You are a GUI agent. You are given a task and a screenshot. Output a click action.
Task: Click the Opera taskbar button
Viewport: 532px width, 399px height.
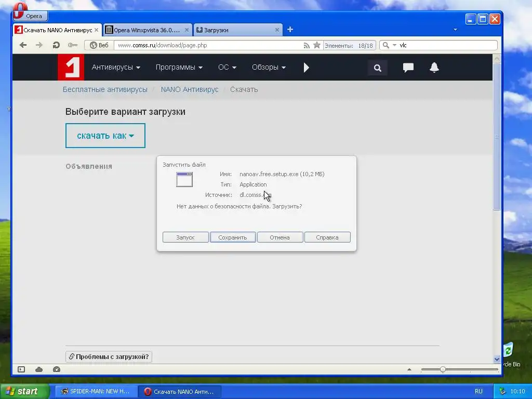point(179,391)
